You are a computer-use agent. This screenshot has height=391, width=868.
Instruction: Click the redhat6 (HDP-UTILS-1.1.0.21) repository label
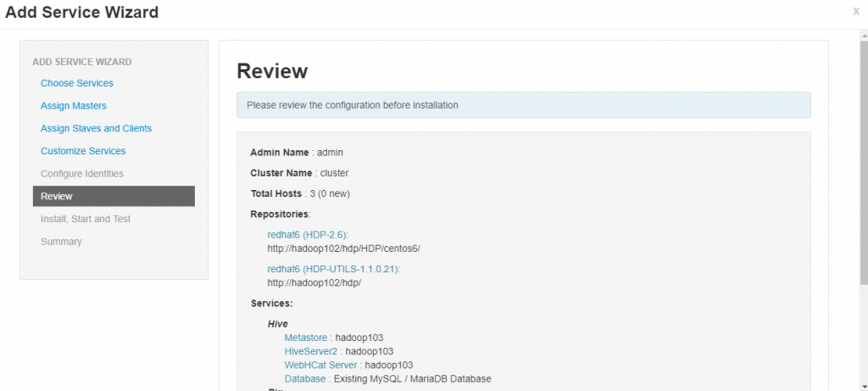[334, 269]
